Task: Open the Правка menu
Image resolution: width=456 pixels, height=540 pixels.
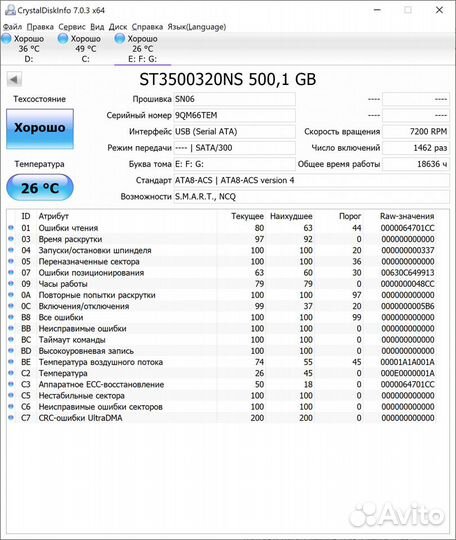Action: click(40, 27)
